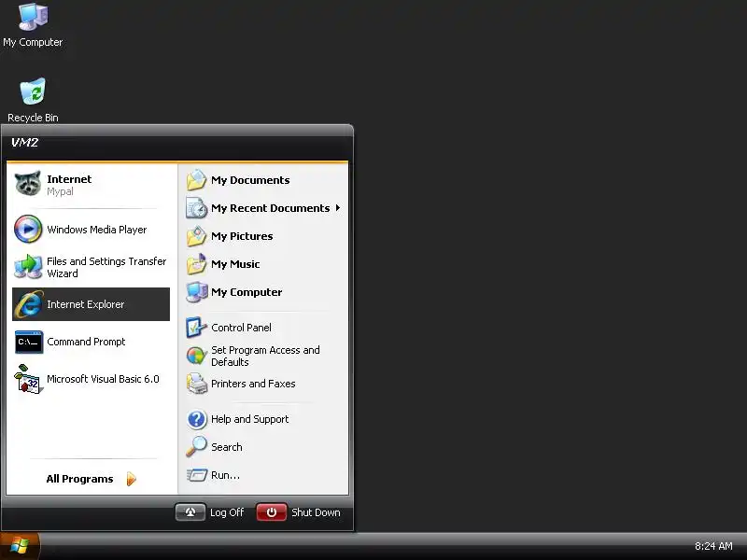Launch Windows Media Player icon
This screenshot has height=560, width=747.
[x=28, y=229]
